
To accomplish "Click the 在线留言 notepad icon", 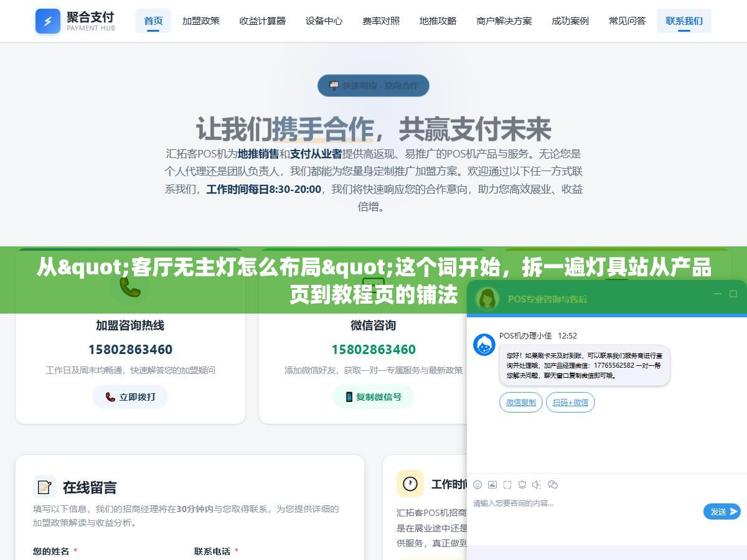I will click(x=45, y=487).
